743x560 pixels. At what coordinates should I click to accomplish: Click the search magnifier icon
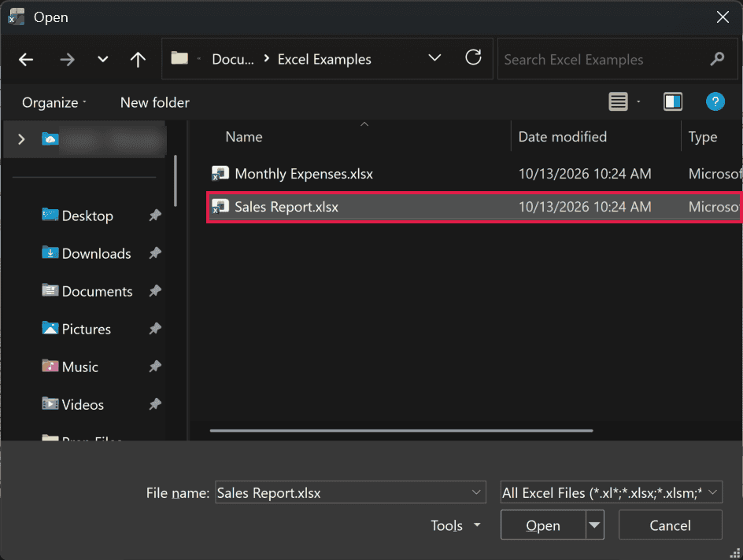click(x=717, y=59)
